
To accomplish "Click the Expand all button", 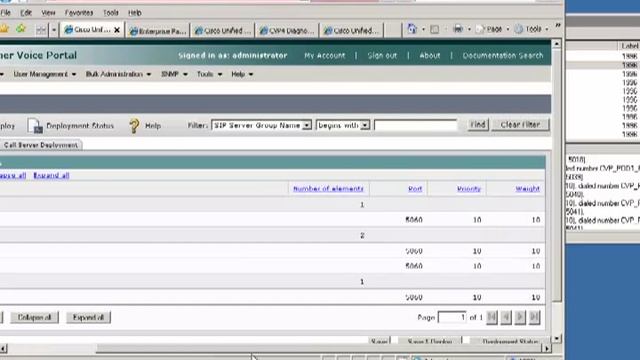I will (x=88, y=317).
